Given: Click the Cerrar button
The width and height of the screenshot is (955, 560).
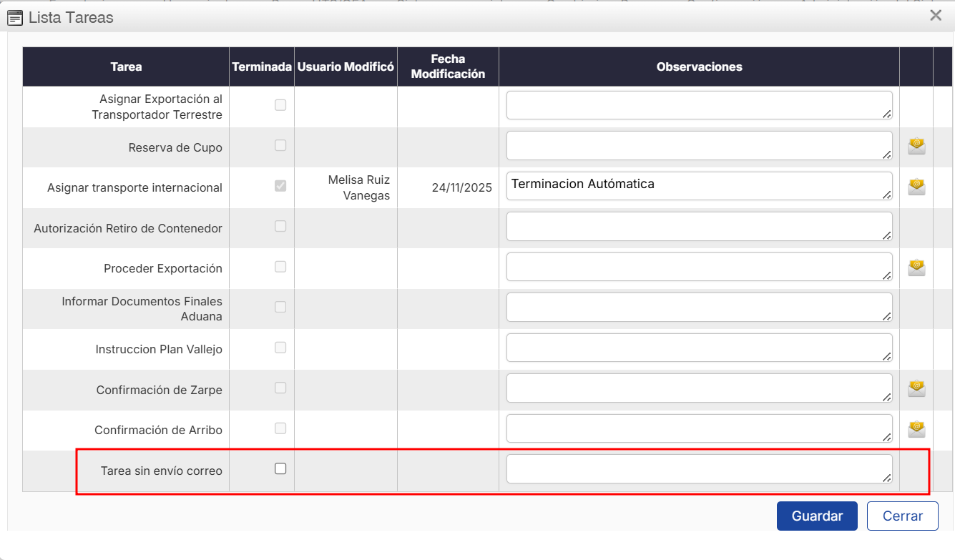Looking at the screenshot, I should pos(902,516).
